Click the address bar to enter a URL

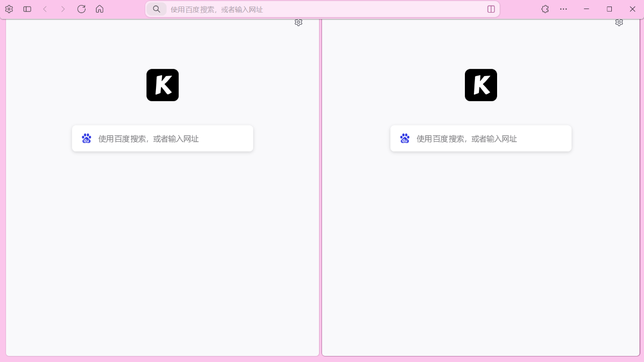point(322,9)
